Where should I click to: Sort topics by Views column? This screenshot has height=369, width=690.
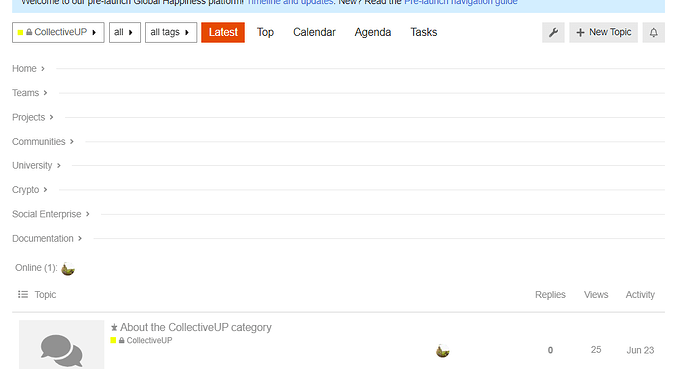[596, 295]
